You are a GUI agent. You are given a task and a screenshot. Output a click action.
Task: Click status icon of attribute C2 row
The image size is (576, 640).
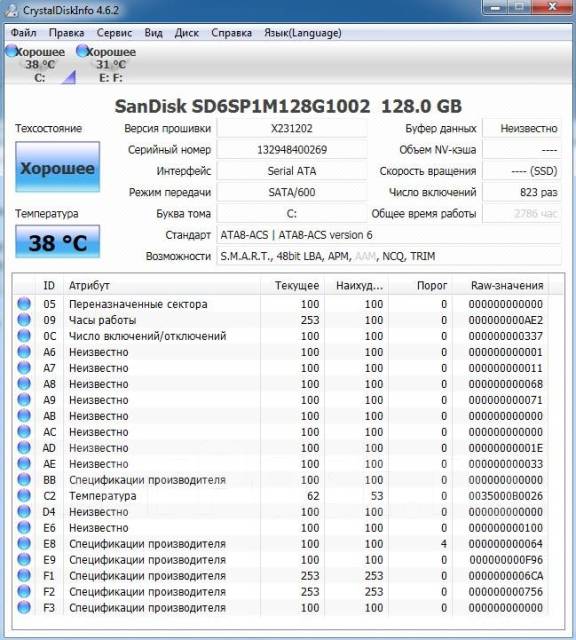(x=24, y=496)
